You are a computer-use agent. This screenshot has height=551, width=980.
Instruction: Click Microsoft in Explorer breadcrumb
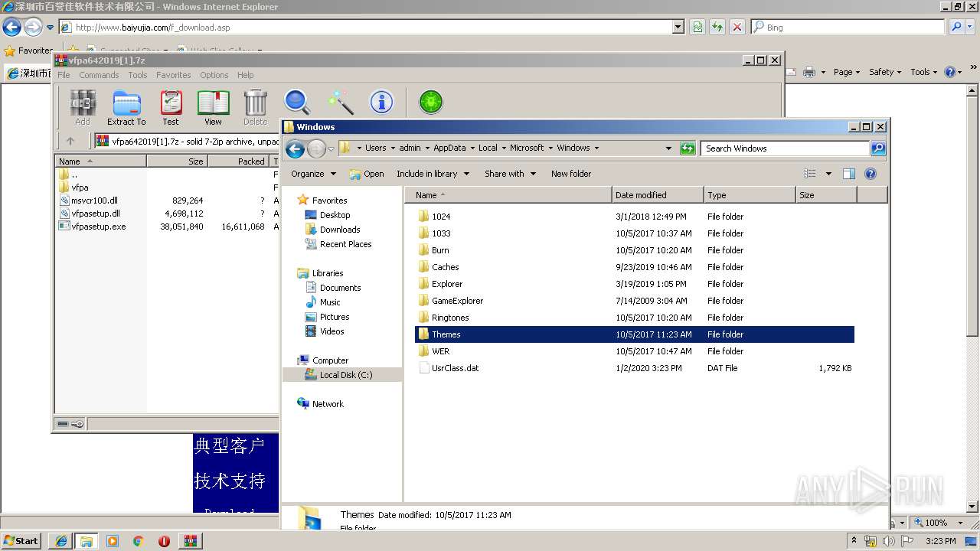[x=527, y=148]
